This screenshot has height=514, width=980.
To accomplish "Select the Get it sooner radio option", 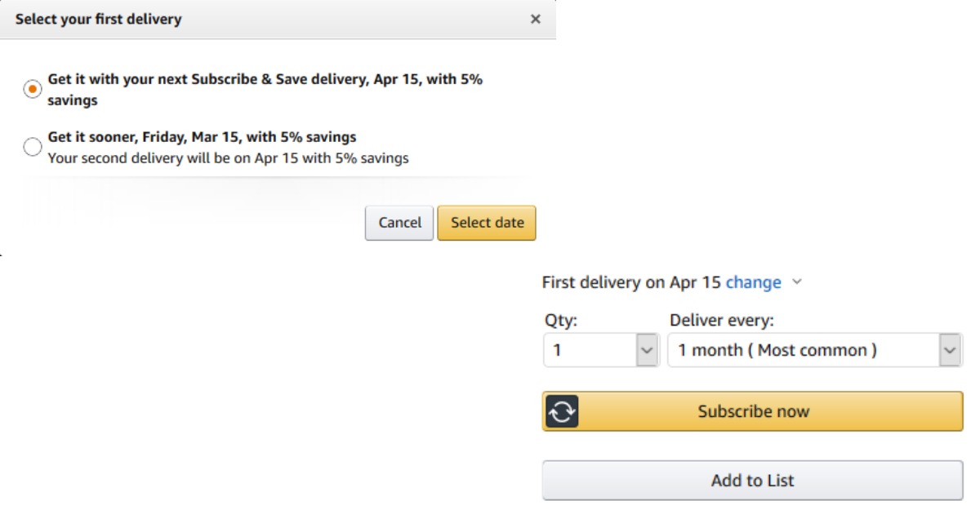I will (33, 147).
